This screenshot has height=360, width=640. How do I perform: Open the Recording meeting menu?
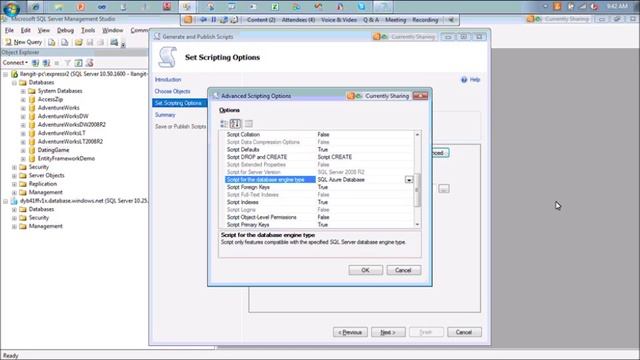tap(425, 20)
